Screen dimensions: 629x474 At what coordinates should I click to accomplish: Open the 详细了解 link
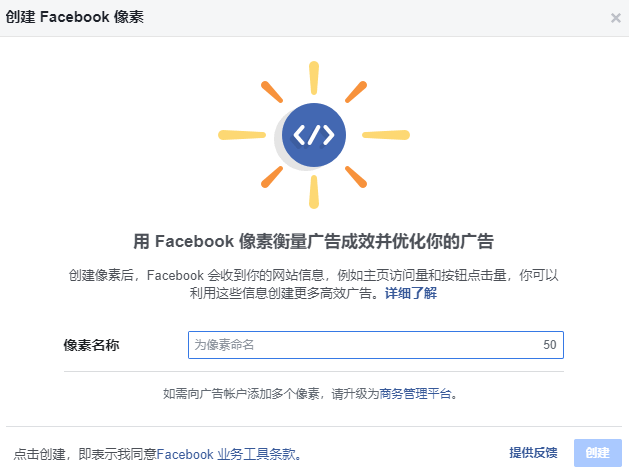[411, 293]
